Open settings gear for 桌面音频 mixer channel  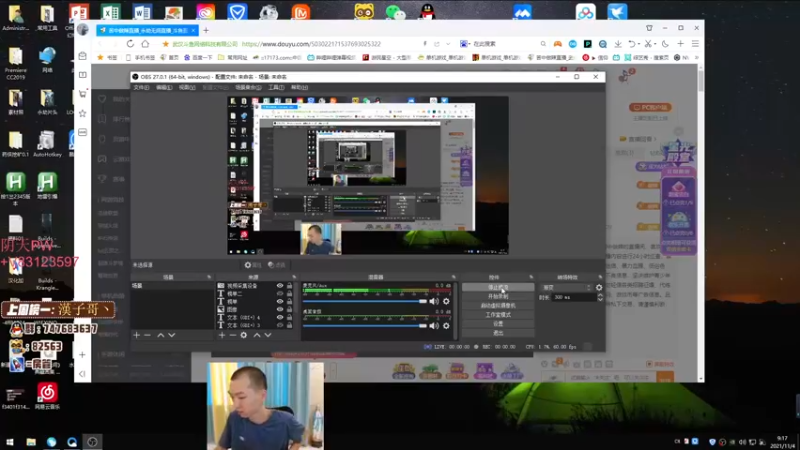(x=446, y=326)
